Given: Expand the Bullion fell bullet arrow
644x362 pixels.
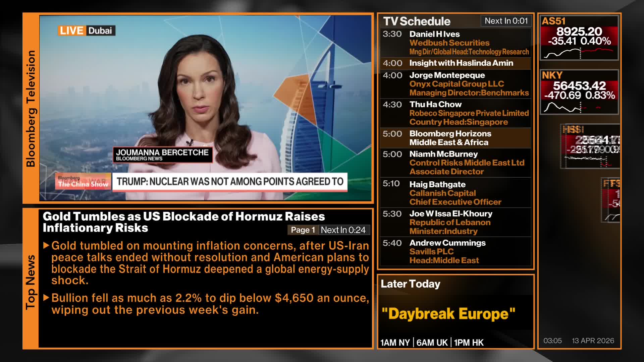Looking at the screenshot, I should (x=47, y=298).
